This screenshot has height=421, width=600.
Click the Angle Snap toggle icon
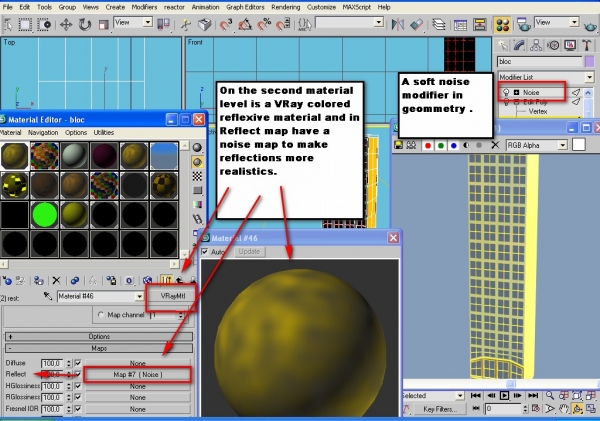click(245, 25)
